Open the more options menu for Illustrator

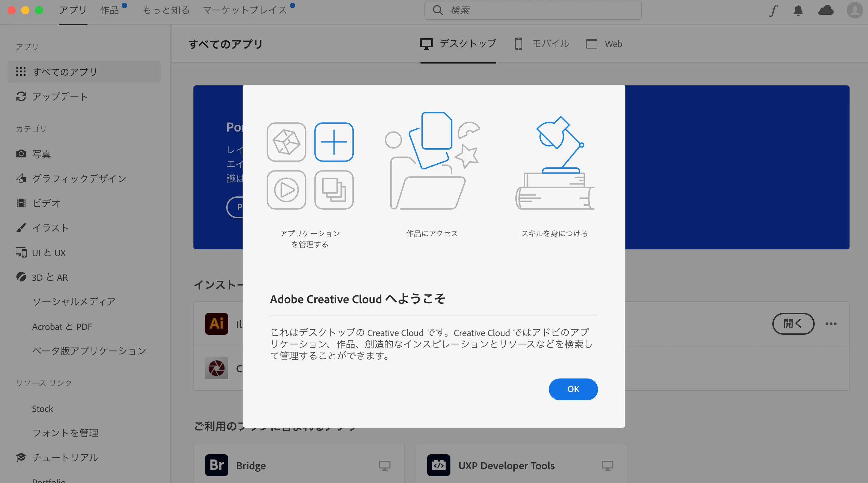pyautogui.click(x=831, y=323)
